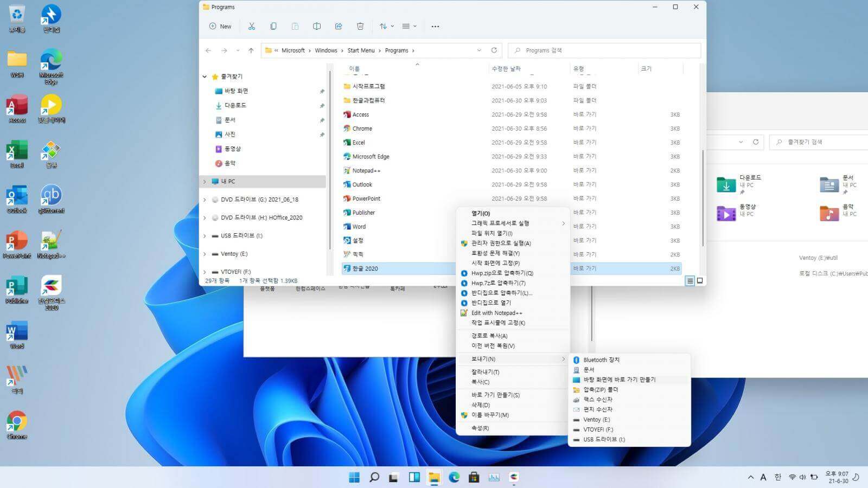Open Microsoft Store from the taskbar
This screenshot has height=488, width=868.
474,477
